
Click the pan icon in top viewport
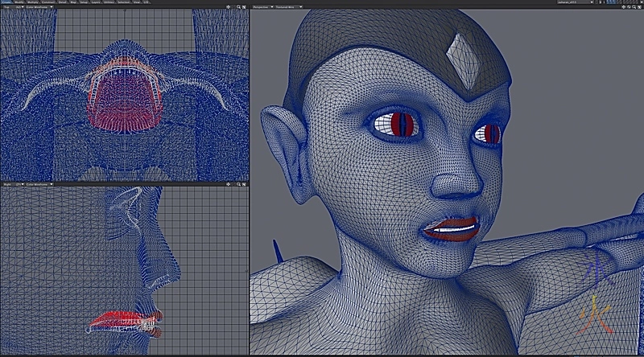coord(229,7)
